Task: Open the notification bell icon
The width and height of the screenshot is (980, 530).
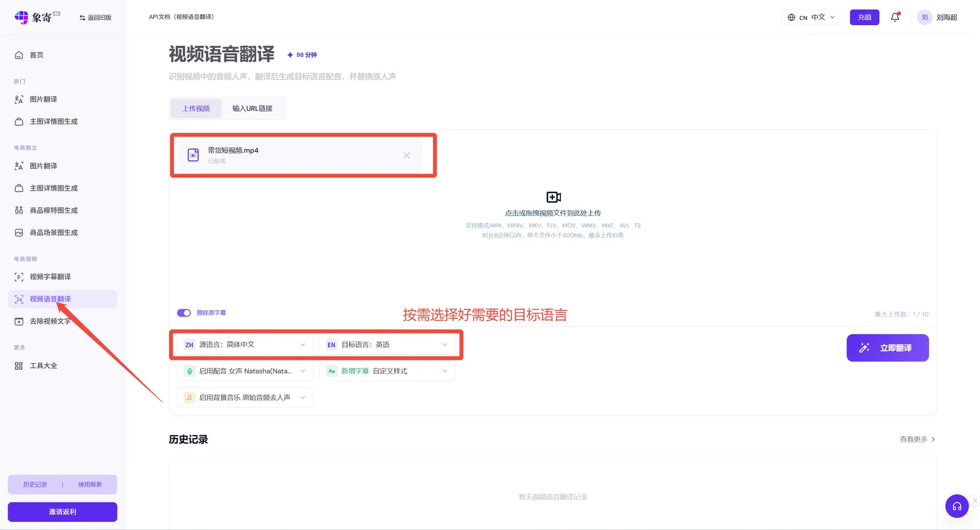Action: 895,17
